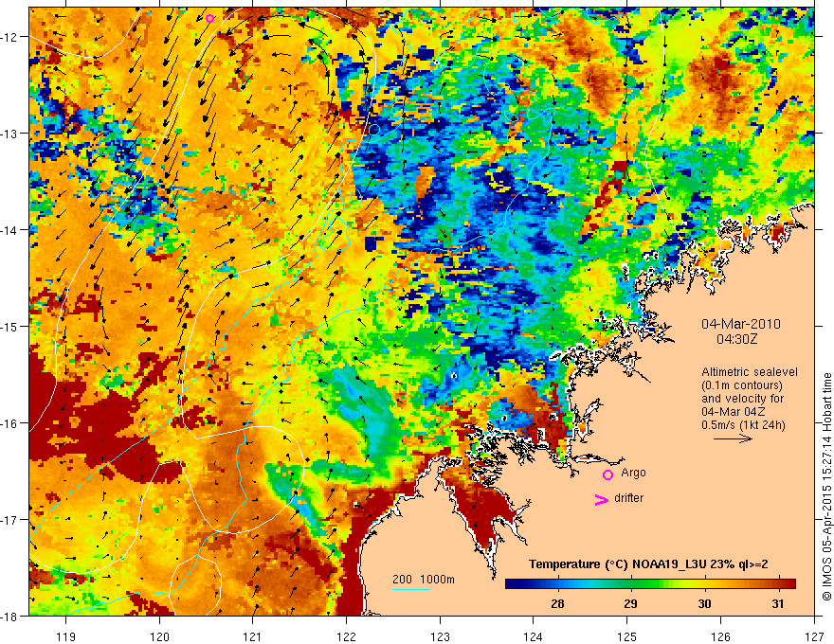This screenshot has width=834, height=644.
Task: Click latitude axis label -18
Action: pyautogui.click(x=10, y=616)
